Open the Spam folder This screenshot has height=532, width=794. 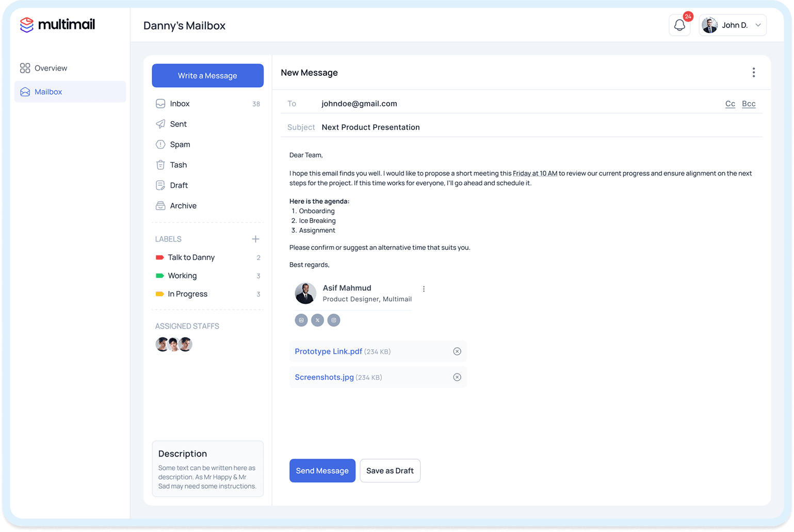tap(181, 144)
